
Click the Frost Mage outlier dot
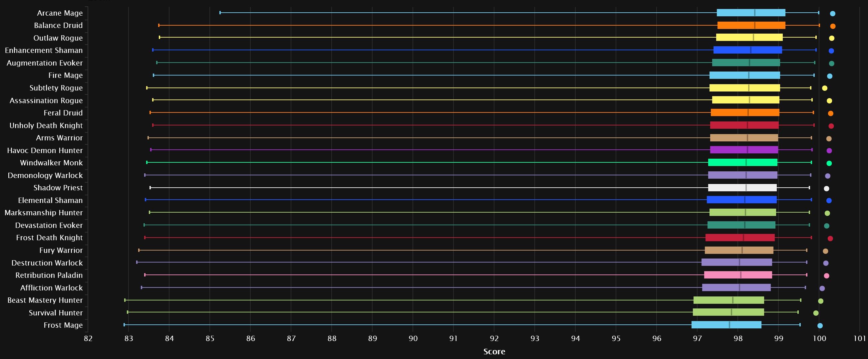[820, 326]
